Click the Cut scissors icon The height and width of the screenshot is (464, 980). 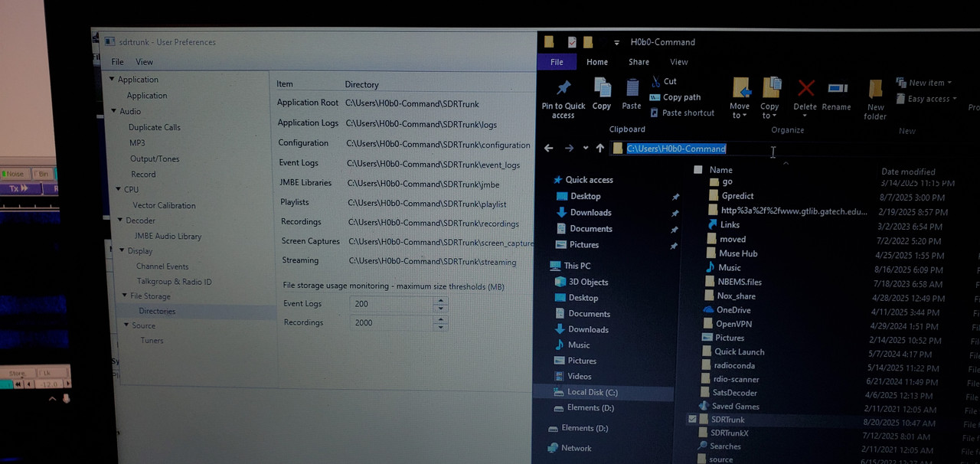point(656,81)
